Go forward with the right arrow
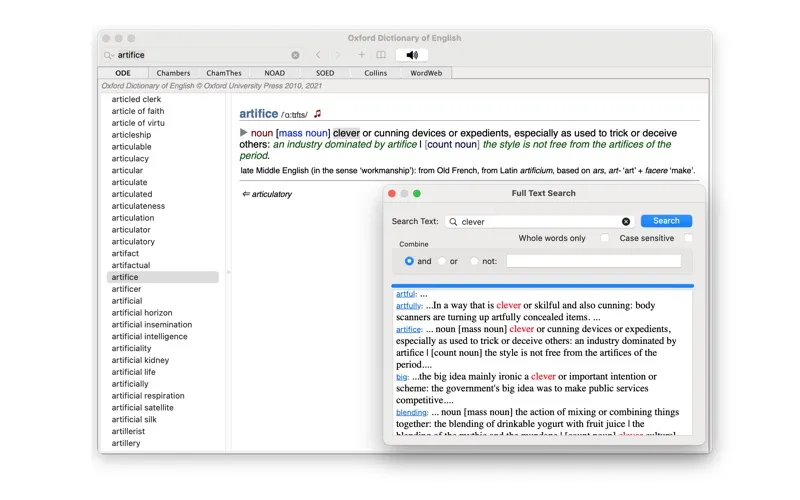 pos(337,55)
